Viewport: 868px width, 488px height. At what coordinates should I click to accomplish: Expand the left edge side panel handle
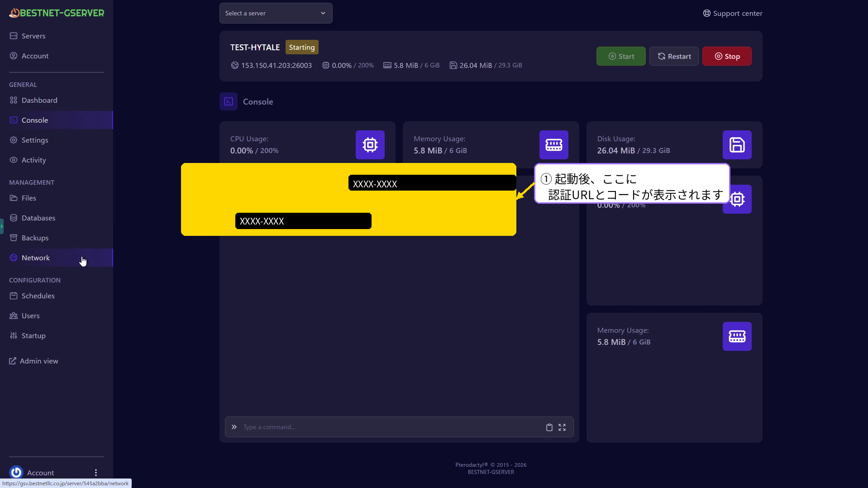tap(2, 226)
